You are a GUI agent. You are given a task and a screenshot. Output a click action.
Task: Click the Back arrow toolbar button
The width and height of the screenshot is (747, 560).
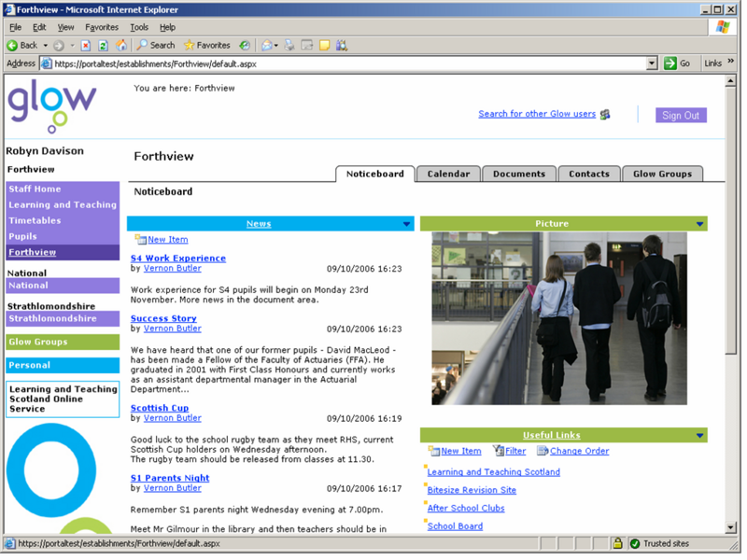(x=22, y=46)
